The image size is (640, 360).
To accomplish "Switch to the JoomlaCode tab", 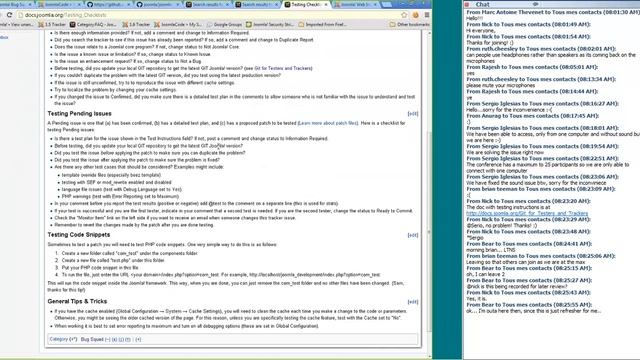I will click(60, 4).
